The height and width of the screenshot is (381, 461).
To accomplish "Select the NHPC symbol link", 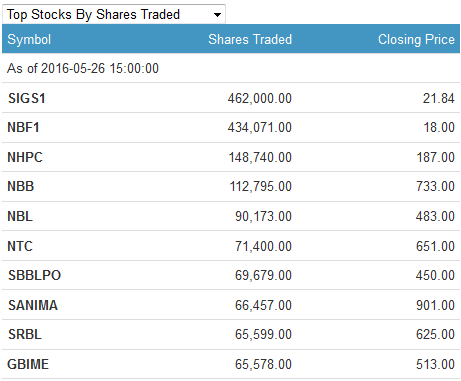I will click(x=25, y=157).
